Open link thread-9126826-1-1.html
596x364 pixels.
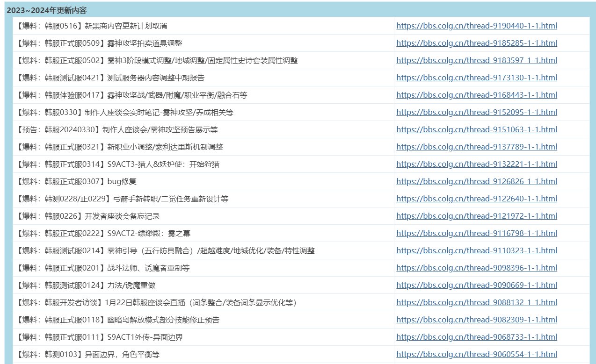(477, 182)
